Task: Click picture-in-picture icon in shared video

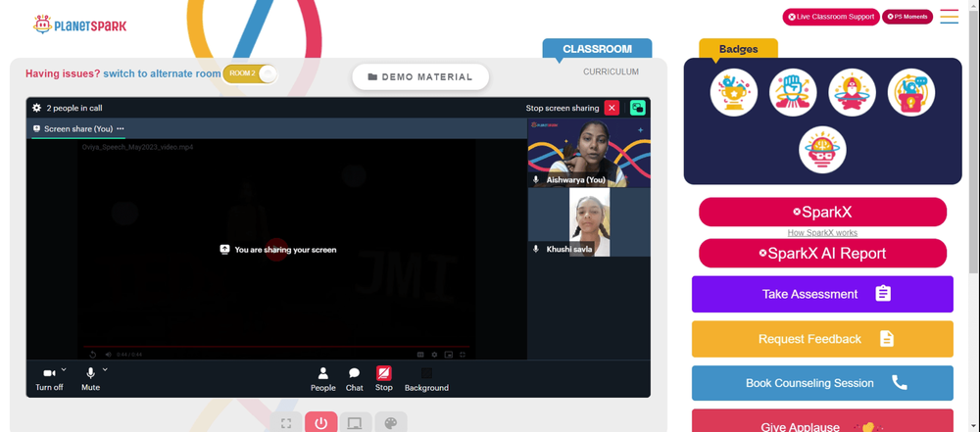Action: pyautogui.click(x=448, y=355)
